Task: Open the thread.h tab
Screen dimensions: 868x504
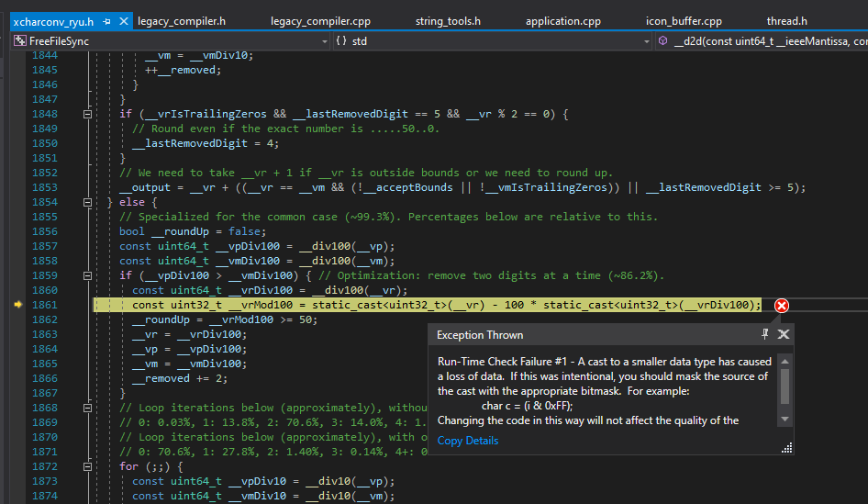Action: tap(786, 22)
